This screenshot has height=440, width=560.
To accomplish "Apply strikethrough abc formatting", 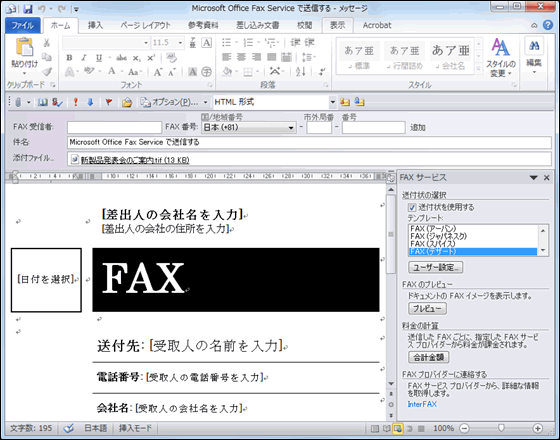I will [x=121, y=58].
